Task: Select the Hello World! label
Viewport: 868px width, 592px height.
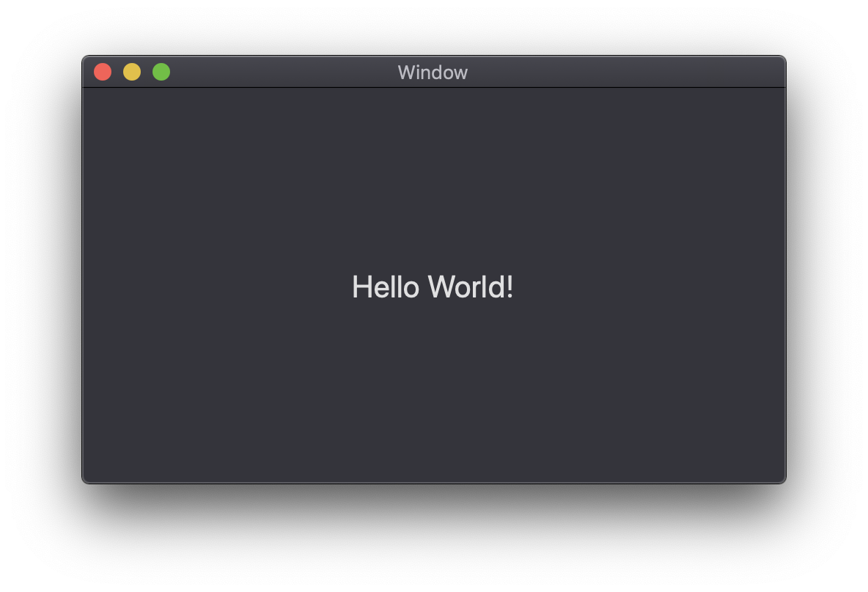Action: point(433,286)
